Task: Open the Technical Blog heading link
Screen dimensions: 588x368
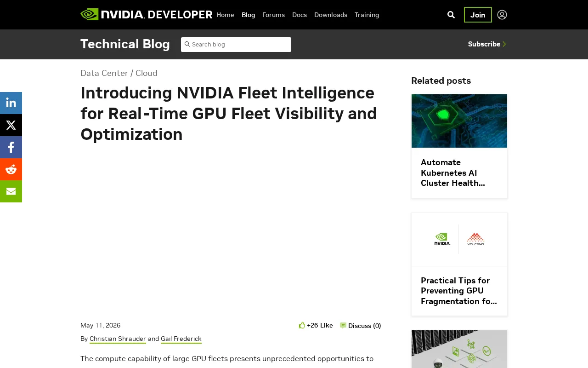Action: click(125, 44)
